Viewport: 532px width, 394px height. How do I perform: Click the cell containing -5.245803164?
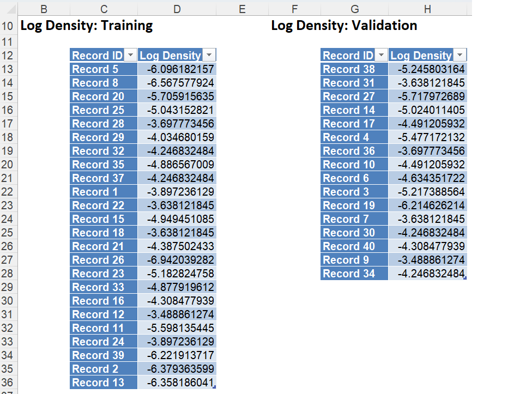tap(428, 69)
